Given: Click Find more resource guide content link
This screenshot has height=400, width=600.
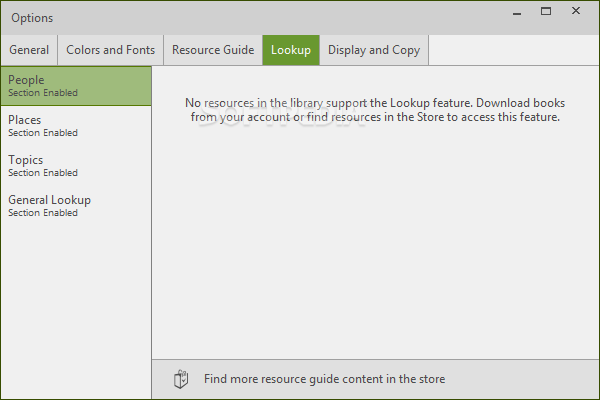Looking at the screenshot, I should tap(324, 379).
